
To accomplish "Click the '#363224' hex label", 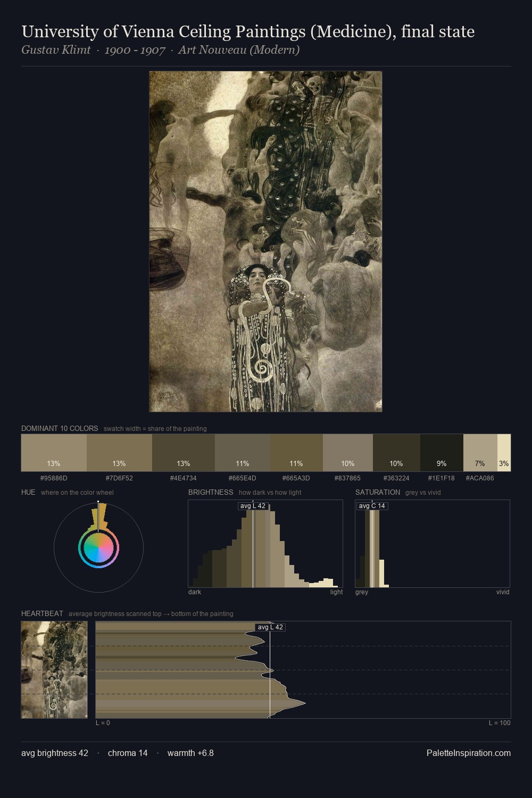I will pos(396,478).
